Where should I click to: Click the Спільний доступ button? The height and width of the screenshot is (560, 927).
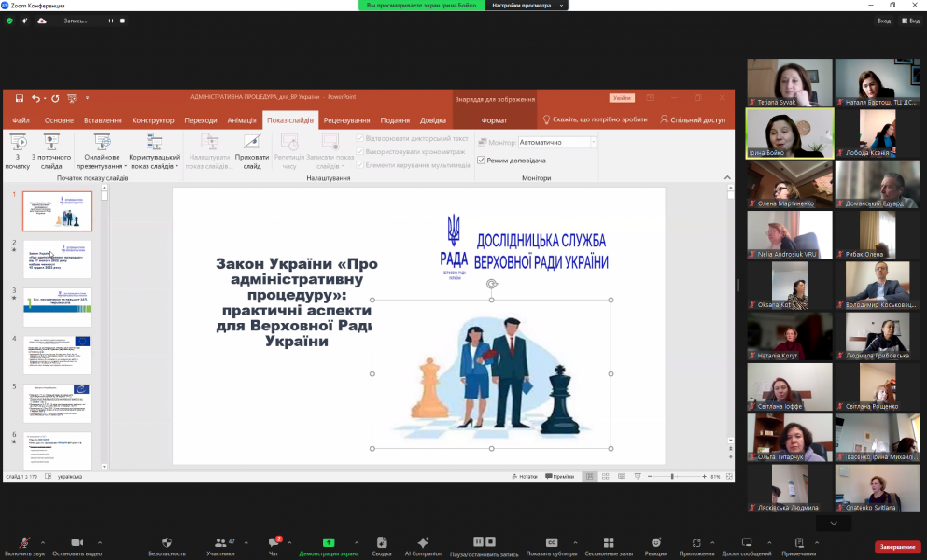[x=693, y=120]
